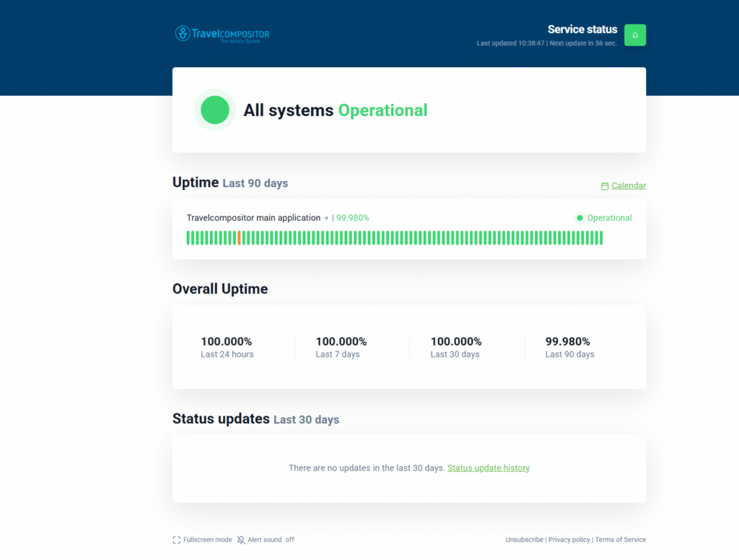Screen dimensions: 739x560
Task: Click the green bell subscribe button
Action: (x=635, y=35)
